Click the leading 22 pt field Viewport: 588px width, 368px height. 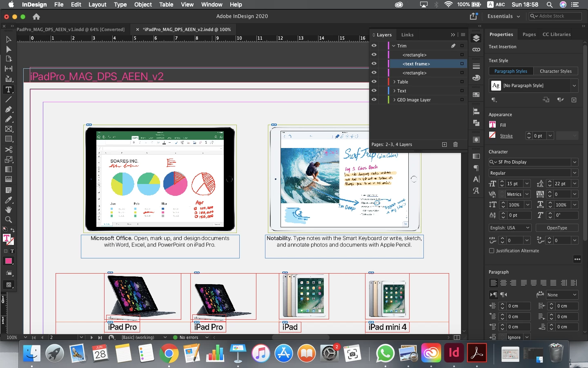(x=562, y=184)
